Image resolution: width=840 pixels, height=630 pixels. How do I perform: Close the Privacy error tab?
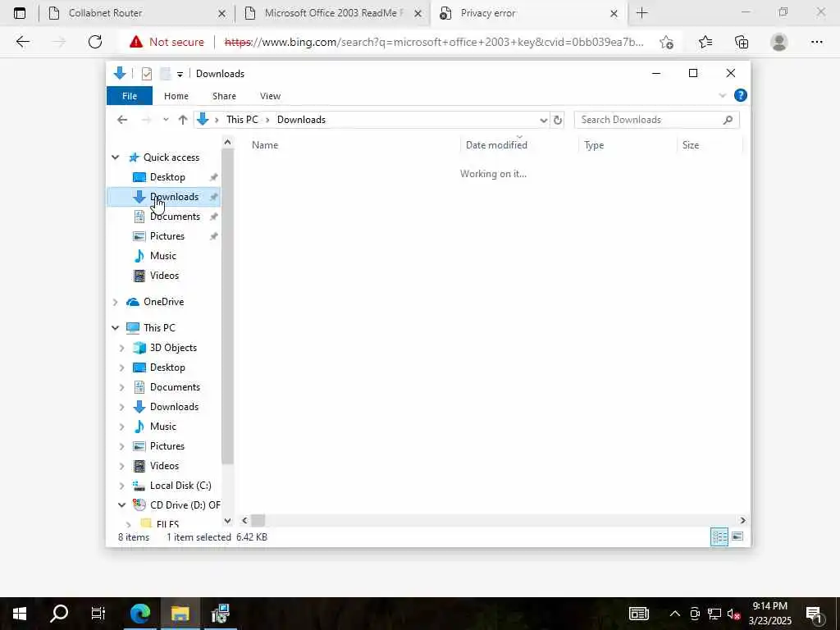tap(614, 13)
